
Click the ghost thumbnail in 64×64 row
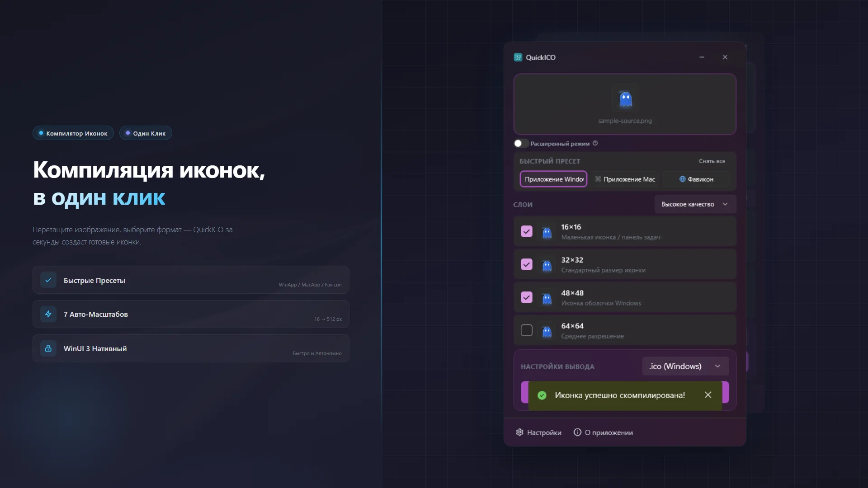point(547,331)
